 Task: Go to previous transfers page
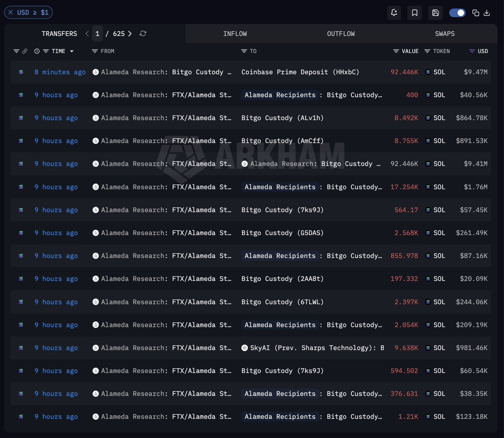tap(87, 34)
